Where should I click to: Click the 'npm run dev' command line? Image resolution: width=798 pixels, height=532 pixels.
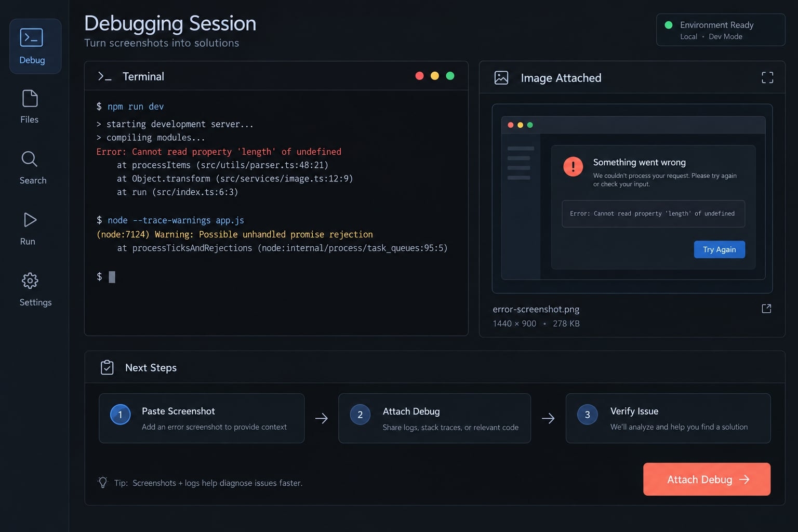click(x=130, y=107)
